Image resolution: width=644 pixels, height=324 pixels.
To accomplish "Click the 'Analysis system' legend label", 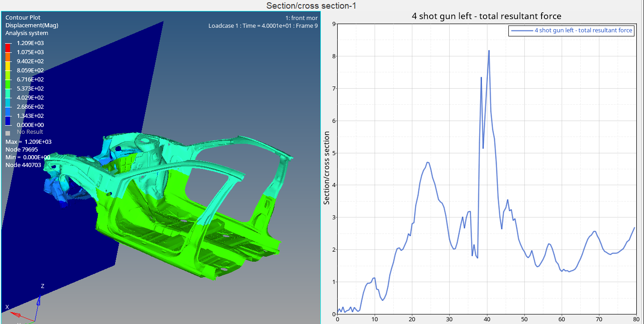I will (x=27, y=33).
